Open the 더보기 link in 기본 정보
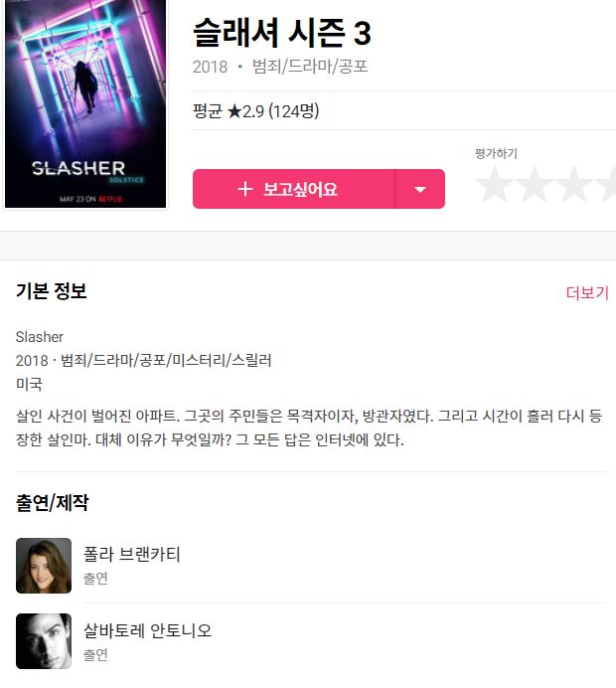The width and height of the screenshot is (616, 688). [x=587, y=292]
